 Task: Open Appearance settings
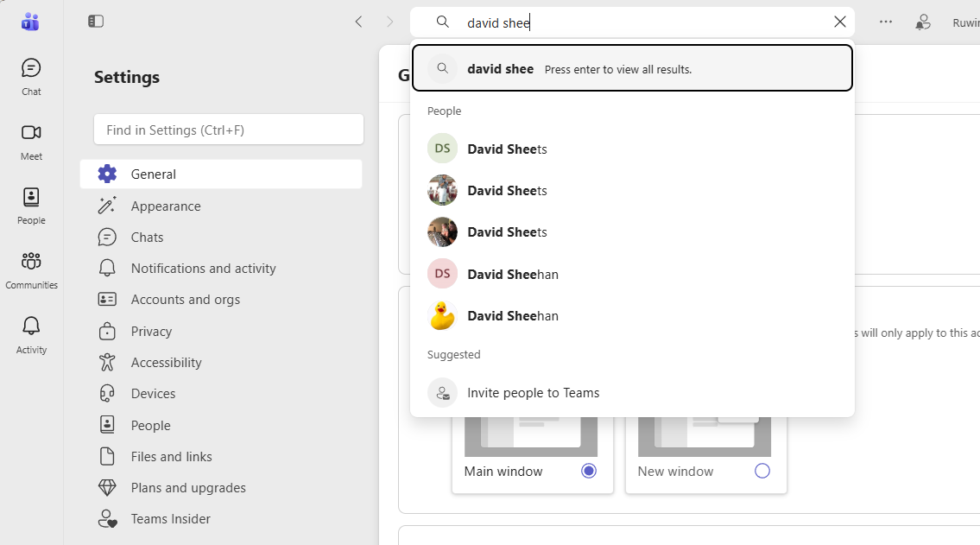point(221,206)
